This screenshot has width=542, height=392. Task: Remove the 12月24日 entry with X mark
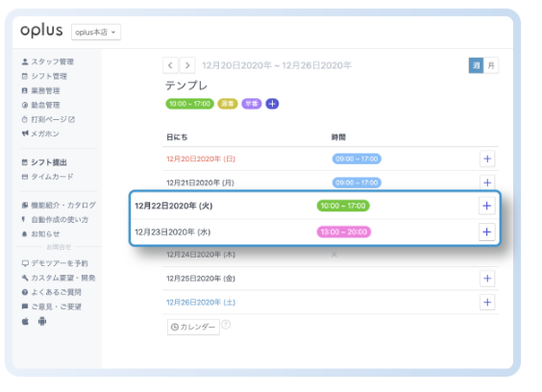333,255
